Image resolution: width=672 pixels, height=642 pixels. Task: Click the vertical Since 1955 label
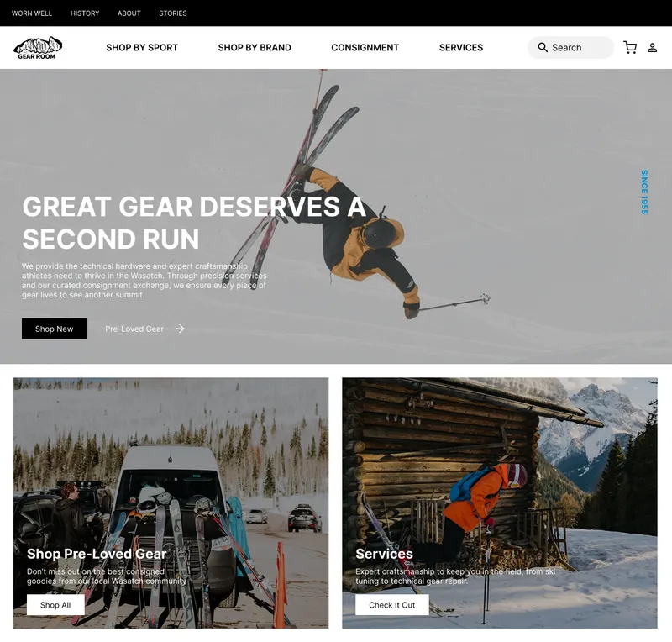[644, 192]
